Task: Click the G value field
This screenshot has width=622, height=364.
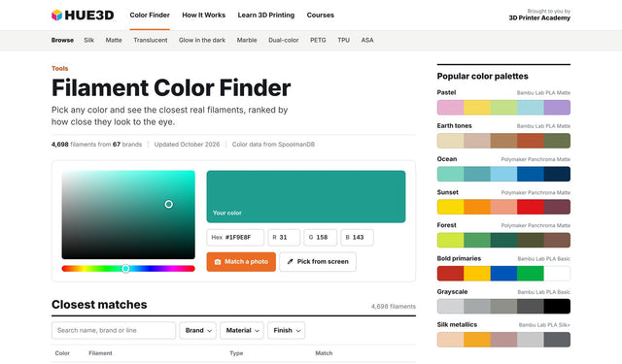Action: click(x=320, y=237)
